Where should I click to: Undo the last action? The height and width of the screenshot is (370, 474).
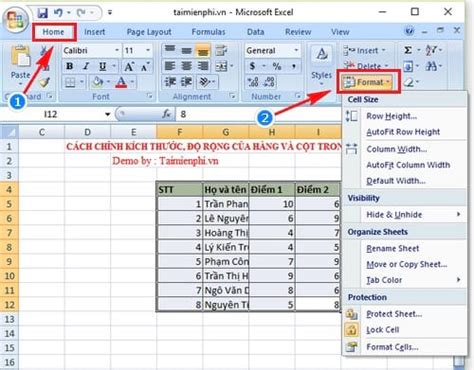pos(58,13)
